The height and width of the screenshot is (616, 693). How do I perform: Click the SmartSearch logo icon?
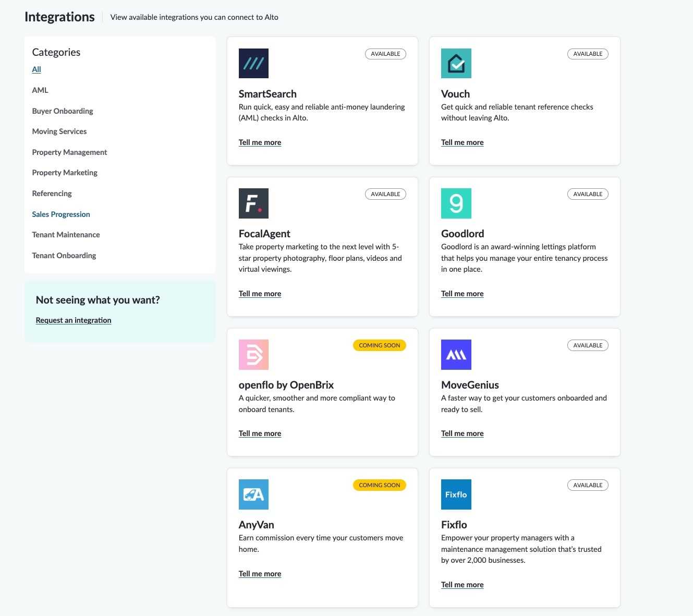coord(253,63)
